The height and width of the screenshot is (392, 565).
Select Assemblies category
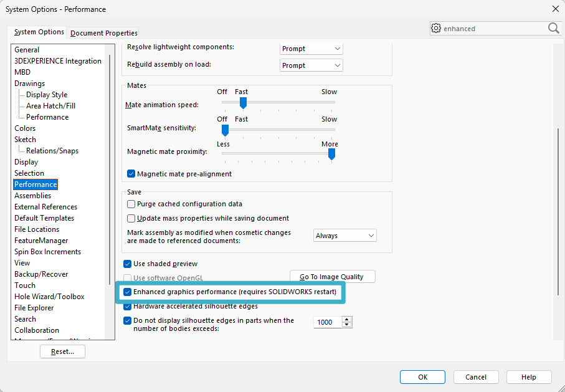(33, 196)
